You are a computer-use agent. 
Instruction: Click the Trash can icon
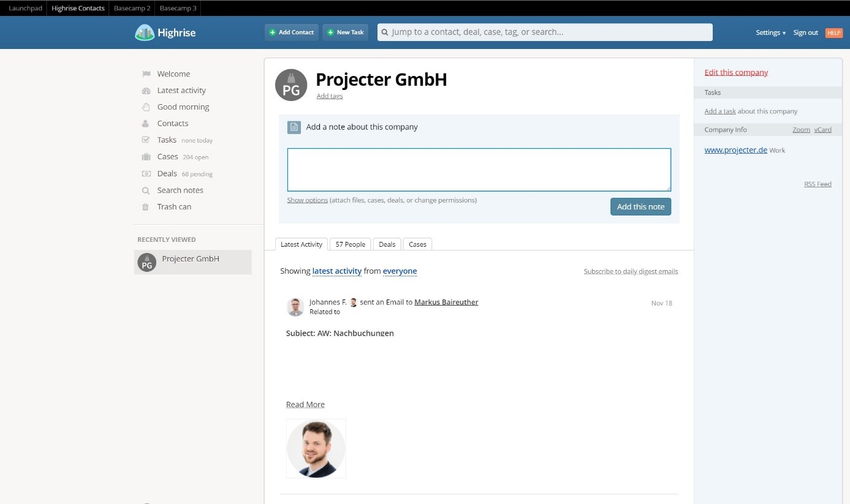[x=146, y=207]
